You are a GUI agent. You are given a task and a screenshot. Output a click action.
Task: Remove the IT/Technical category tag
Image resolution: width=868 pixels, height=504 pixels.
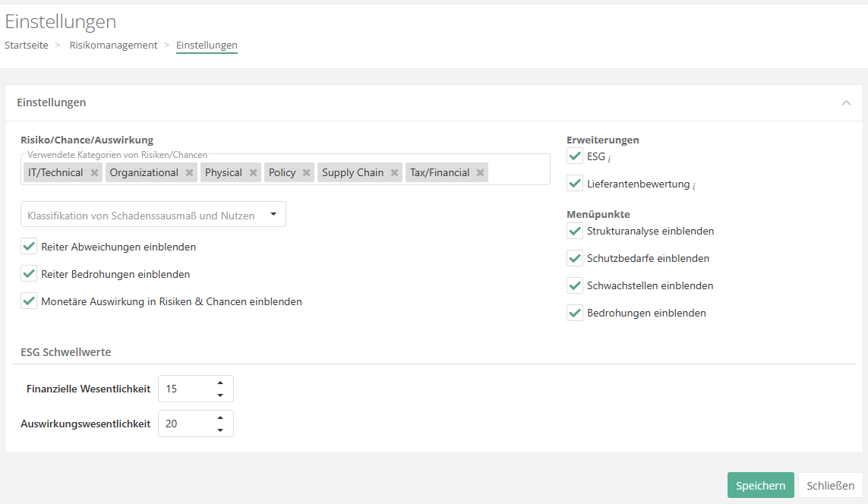pyautogui.click(x=94, y=173)
